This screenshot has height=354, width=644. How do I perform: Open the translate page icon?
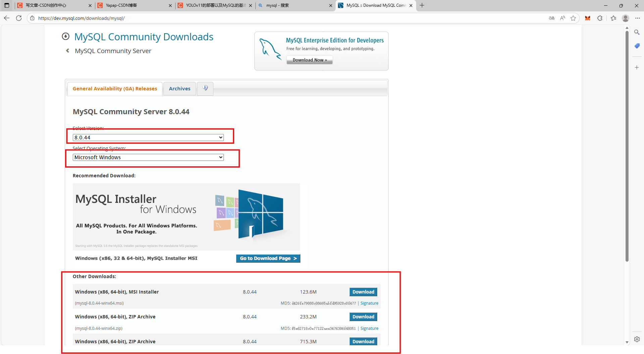(552, 18)
